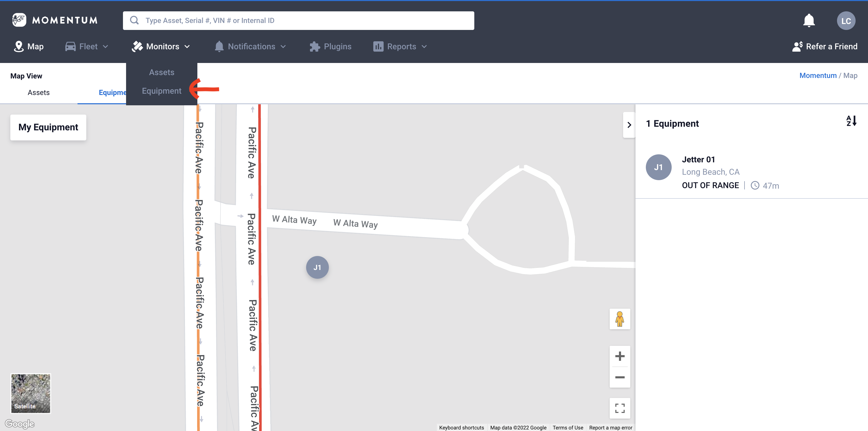The width and height of the screenshot is (868, 431).
Task: Click the Momentum pigeon logo
Action: pos(20,20)
